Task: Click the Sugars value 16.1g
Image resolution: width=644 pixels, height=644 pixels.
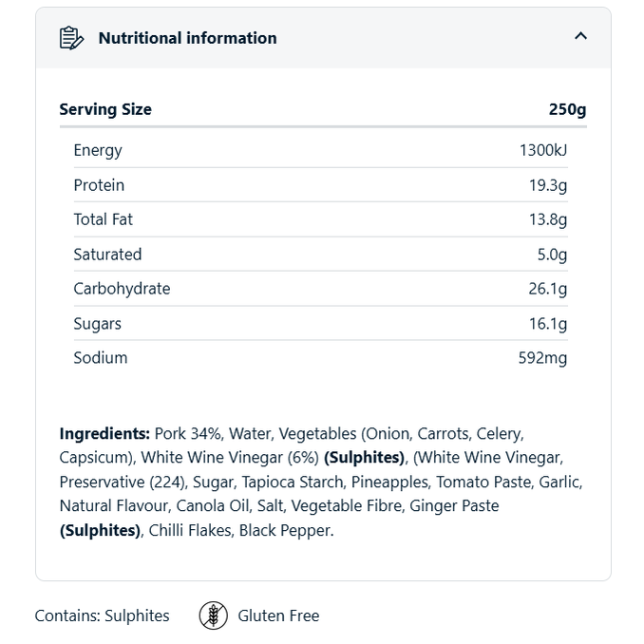Action: pyautogui.click(x=547, y=324)
